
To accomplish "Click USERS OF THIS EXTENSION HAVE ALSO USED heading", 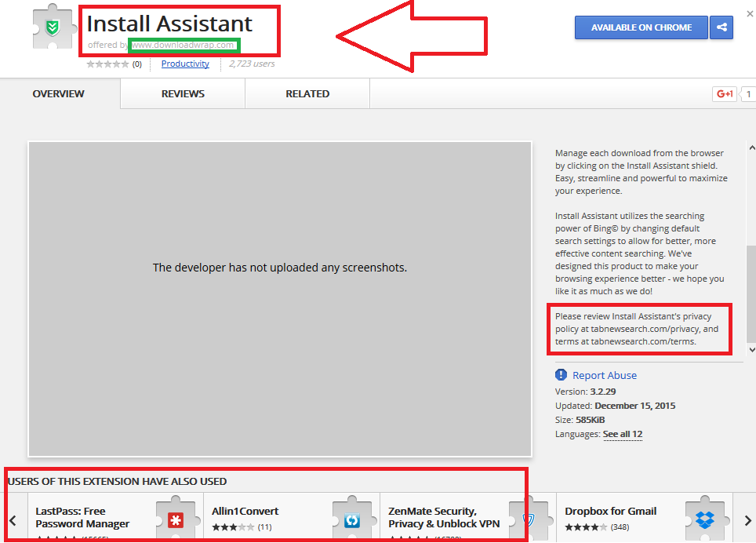I will point(117,481).
